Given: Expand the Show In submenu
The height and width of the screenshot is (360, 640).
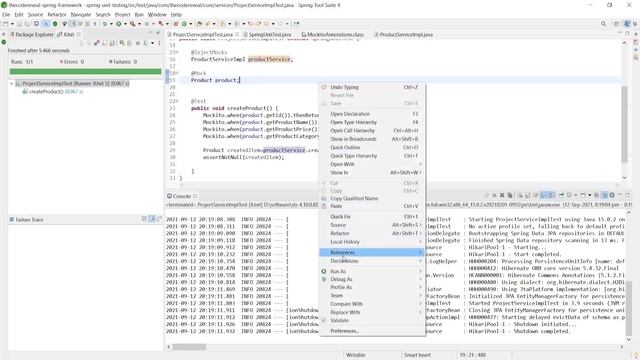Looking at the screenshot, I should [x=372, y=173].
